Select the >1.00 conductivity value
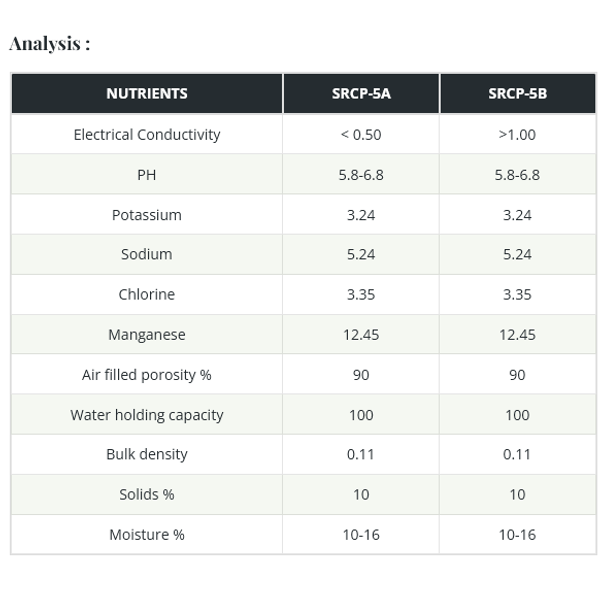Screen dimensions: 600x600 518,135
